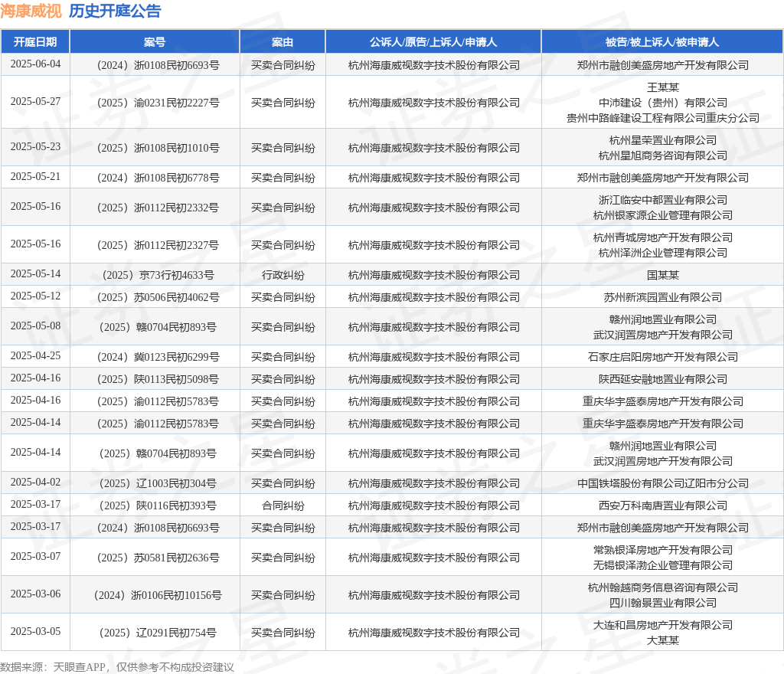
Task: Select the date 2025-06-04
Action: [x=35, y=64]
